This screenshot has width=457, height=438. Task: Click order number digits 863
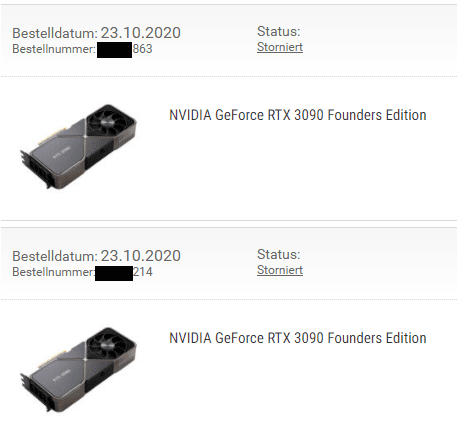[143, 49]
